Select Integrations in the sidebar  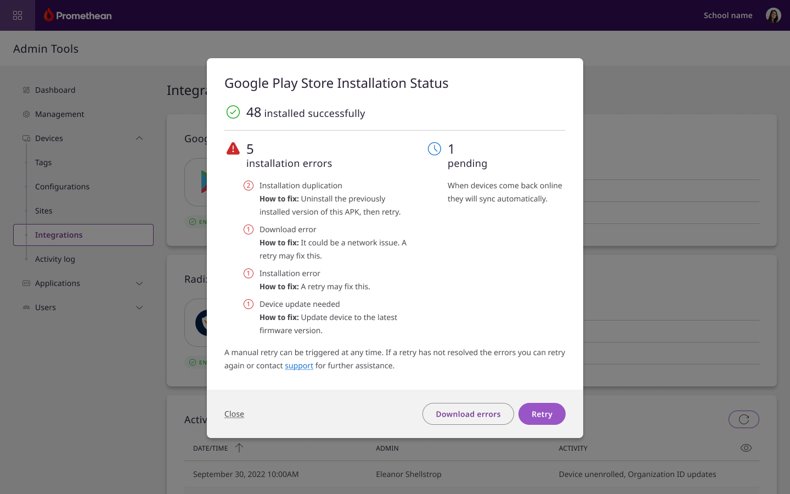[83, 235]
